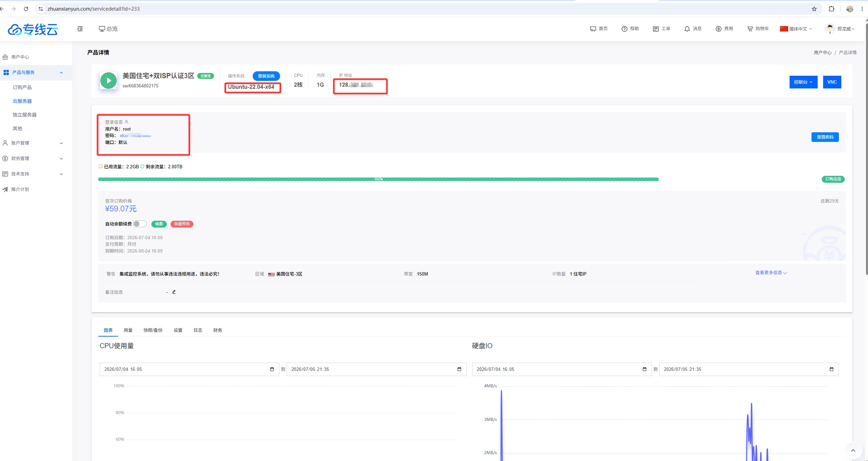Open the 控制台 dropdown button

(x=803, y=82)
